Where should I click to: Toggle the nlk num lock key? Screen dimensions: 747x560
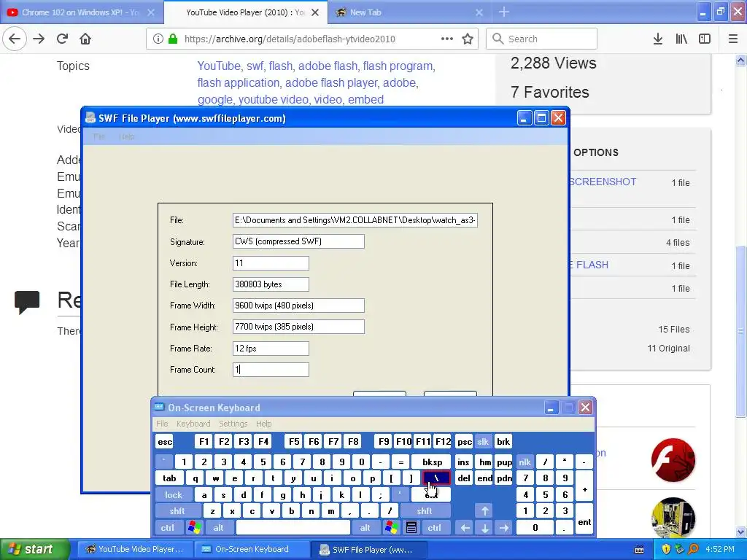point(525,462)
